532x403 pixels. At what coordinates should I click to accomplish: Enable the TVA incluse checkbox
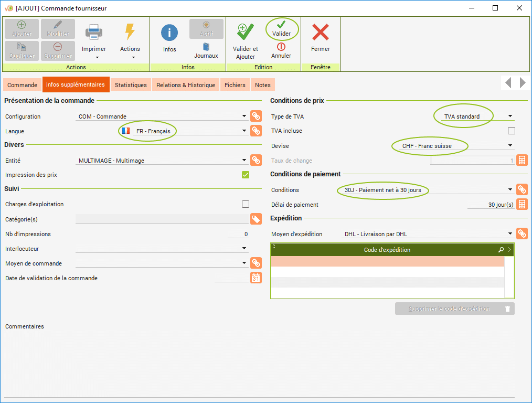tap(511, 131)
